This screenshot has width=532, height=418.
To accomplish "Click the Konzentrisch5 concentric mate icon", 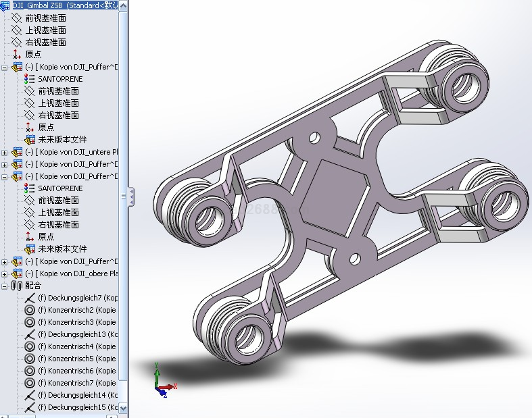I will [x=30, y=359].
